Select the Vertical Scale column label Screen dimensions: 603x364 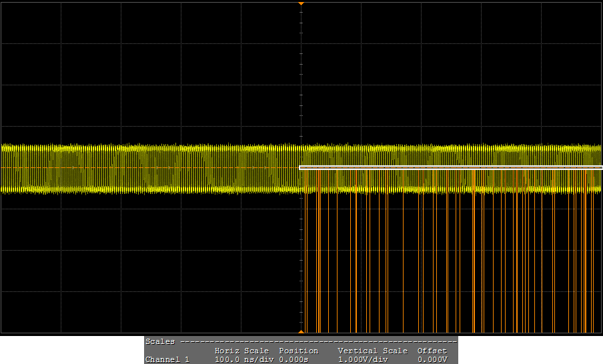pos(372,351)
